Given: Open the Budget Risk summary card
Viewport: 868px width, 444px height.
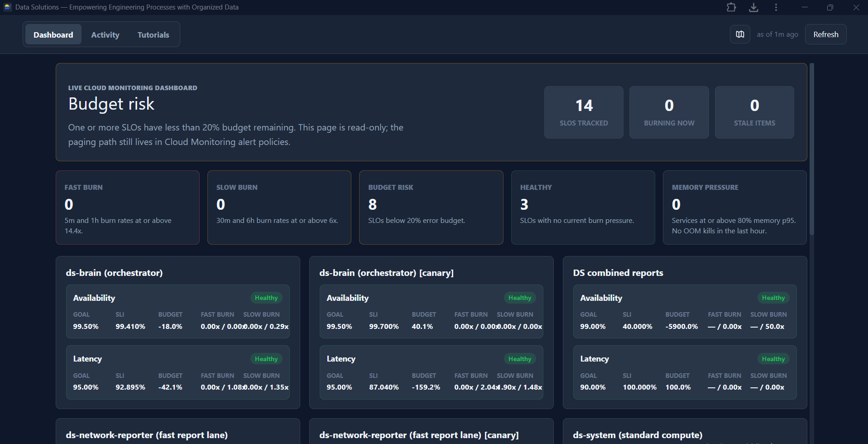Looking at the screenshot, I should pyautogui.click(x=431, y=208).
